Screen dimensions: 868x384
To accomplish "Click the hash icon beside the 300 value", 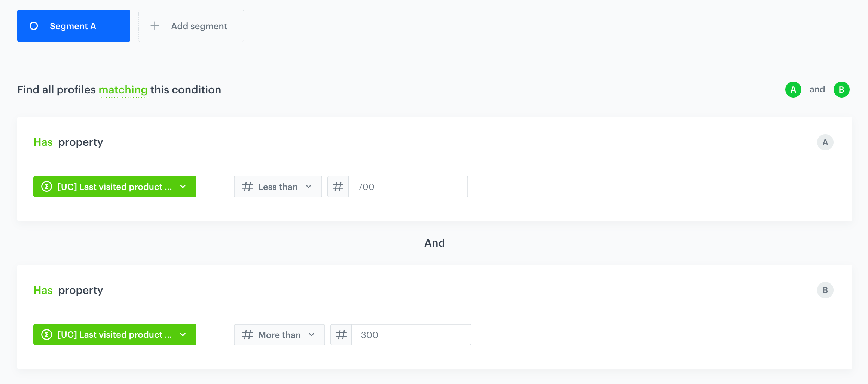I will tap(341, 335).
